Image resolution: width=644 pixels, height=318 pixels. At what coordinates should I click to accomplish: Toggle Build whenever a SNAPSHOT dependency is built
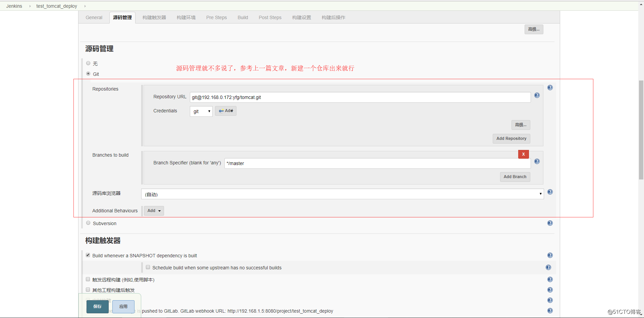tap(88, 255)
